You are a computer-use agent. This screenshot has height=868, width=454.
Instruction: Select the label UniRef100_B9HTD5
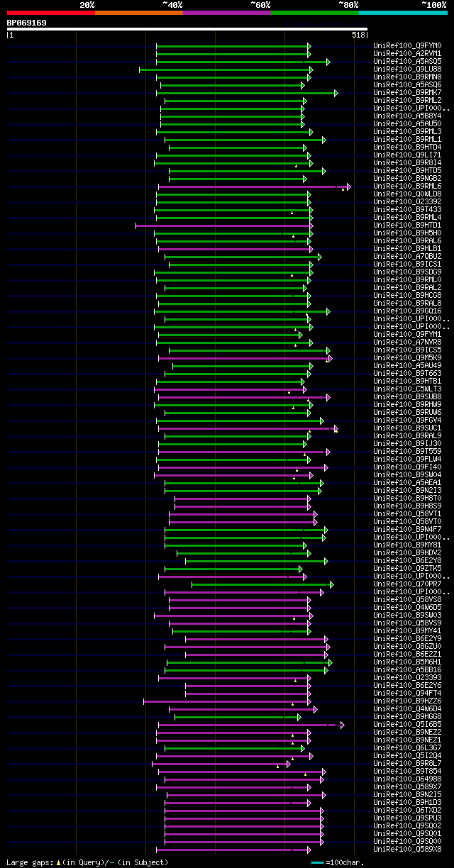(x=407, y=170)
